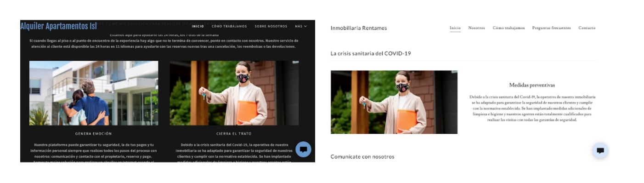The height and width of the screenshot is (183, 644).
Task: Select the INICIO menu item
Action: 198,26
